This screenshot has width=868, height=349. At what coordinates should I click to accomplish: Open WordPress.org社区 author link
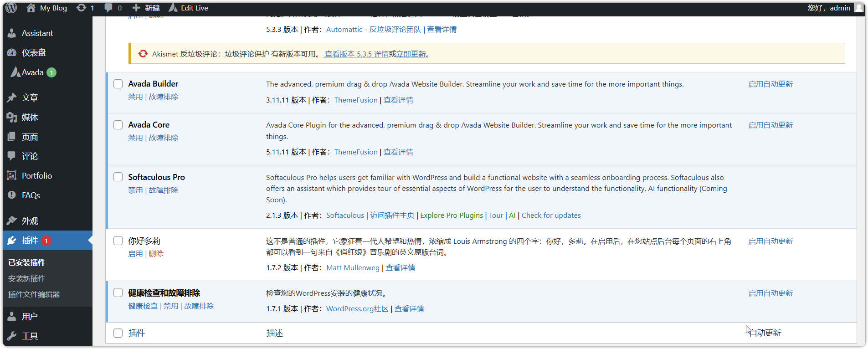coord(357,308)
